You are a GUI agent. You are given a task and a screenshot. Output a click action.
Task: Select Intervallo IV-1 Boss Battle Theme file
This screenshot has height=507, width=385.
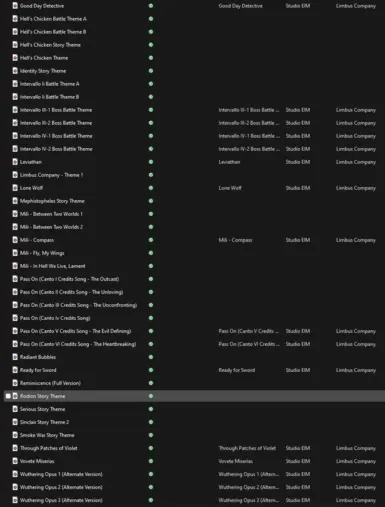point(56,136)
